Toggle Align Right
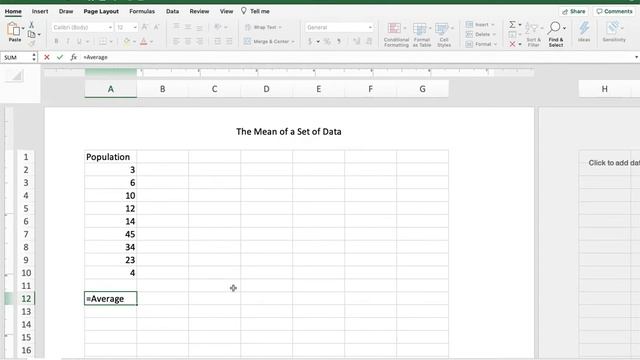The width and height of the screenshot is (640, 360). 200,41
